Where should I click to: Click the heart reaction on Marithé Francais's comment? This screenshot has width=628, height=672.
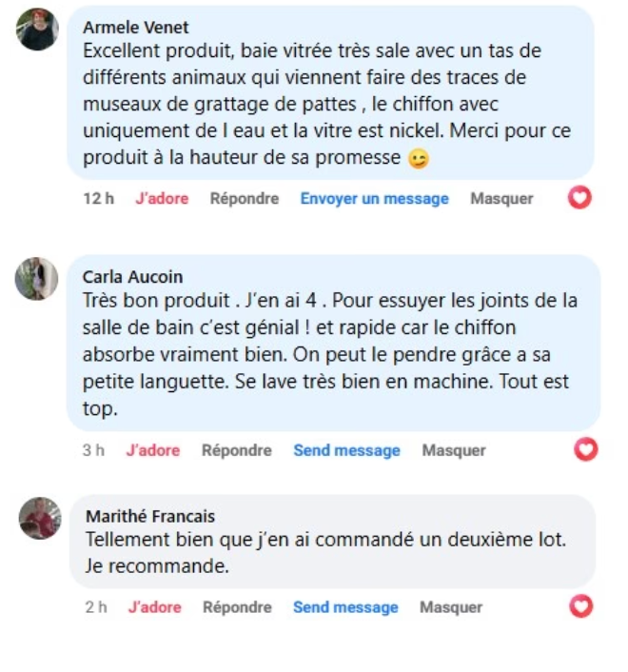[580, 606]
